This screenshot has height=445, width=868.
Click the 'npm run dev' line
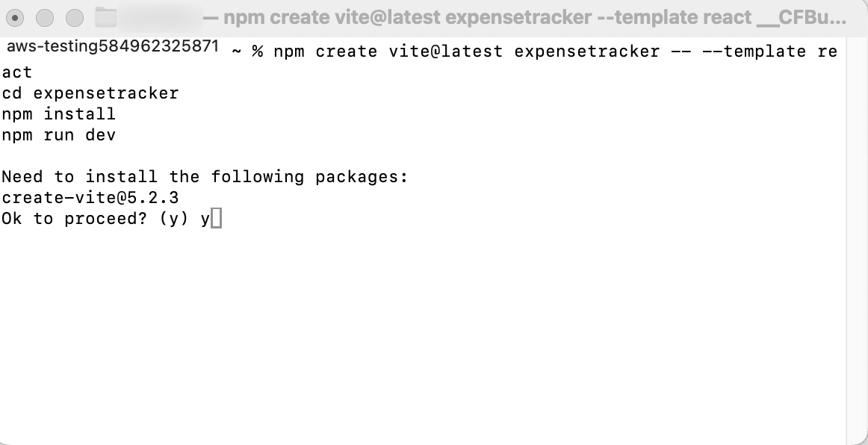coord(59,135)
